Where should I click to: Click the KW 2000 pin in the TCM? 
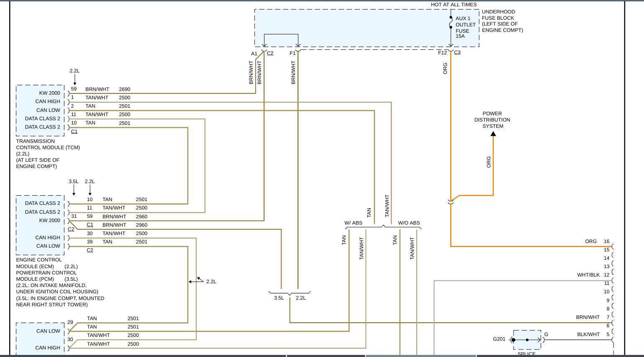[50, 93]
